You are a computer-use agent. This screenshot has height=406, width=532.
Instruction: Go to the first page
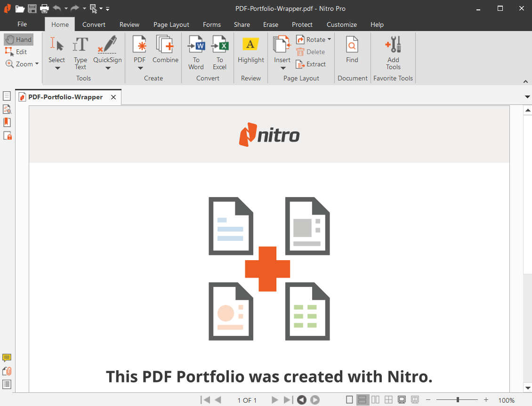(x=205, y=400)
